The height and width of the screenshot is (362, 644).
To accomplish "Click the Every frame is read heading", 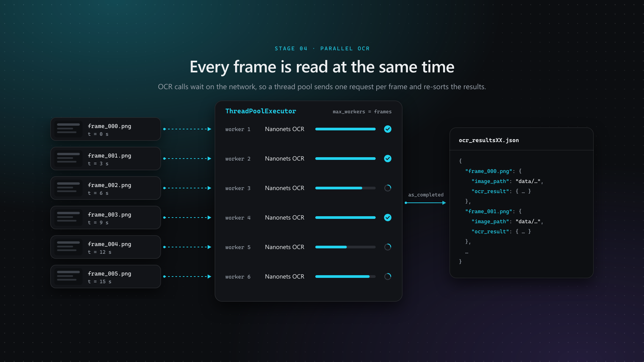I will coord(322,67).
